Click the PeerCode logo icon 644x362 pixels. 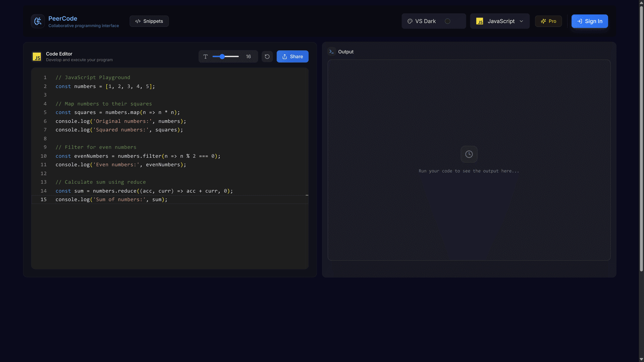[x=38, y=21]
